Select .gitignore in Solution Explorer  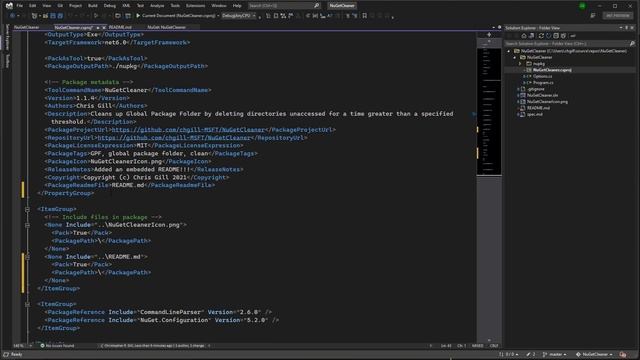(x=536, y=89)
